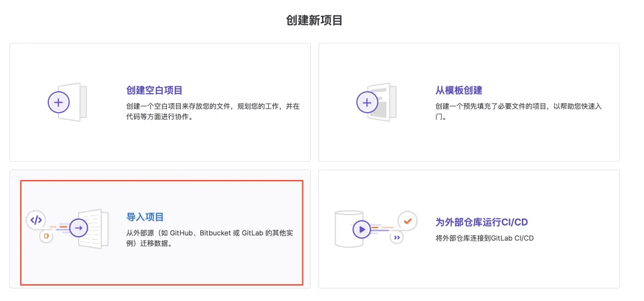Open 为外部仓库运行CI/CD link
The height and width of the screenshot is (301, 644).
coord(481,222)
